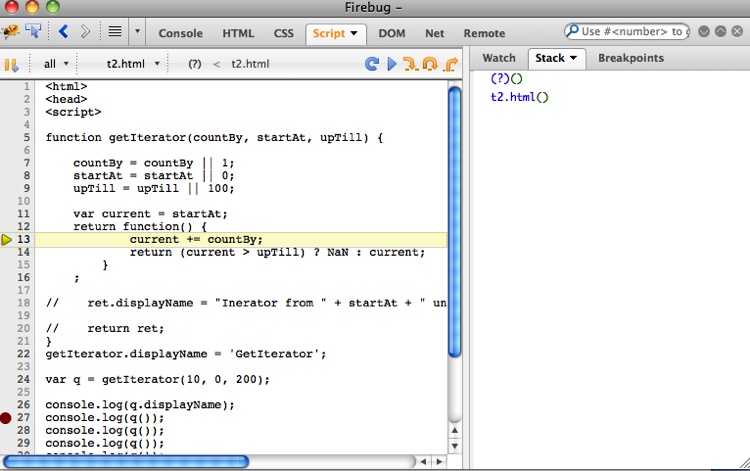The image size is (750, 471).
Task: Click the Step Over icon
Action: (x=430, y=64)
